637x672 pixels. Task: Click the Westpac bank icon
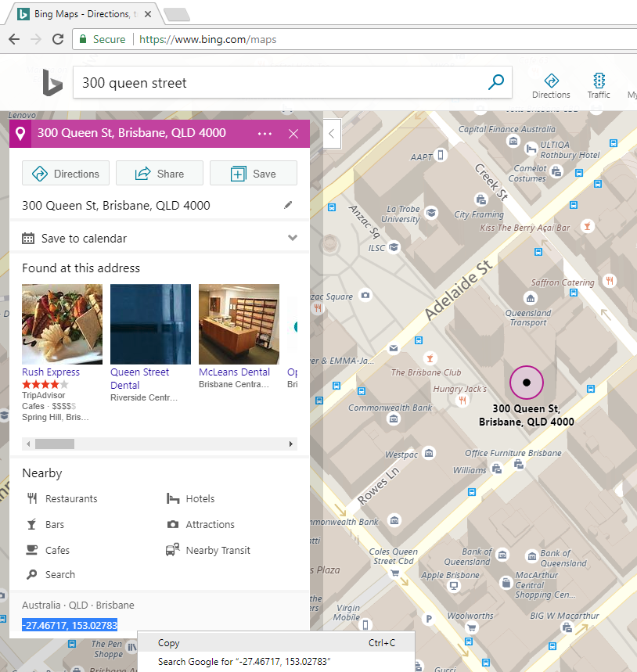point(429,453)
